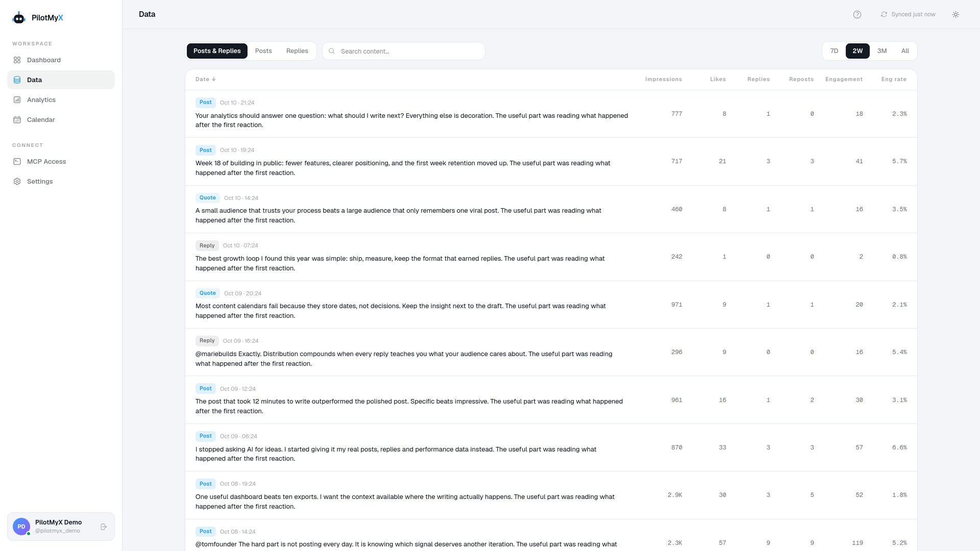Click the PilotMyX robot logo icon
980x551 pixels.
coord(19,18)
